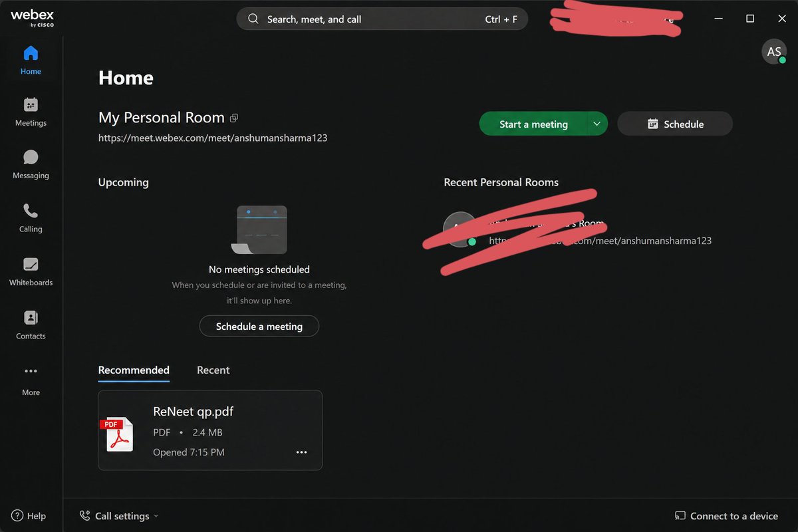
Task: Open the ReNeet qp.pdf file options menu
Action: (301, 452)
